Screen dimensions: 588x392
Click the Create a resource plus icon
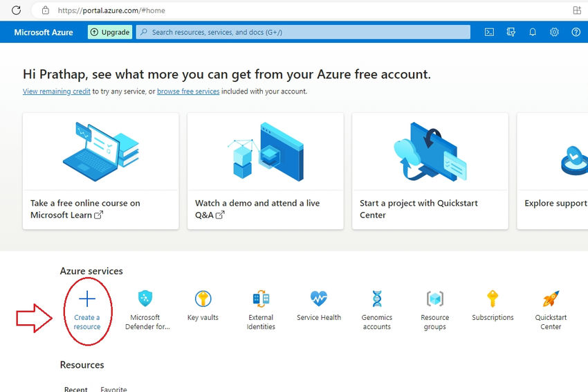[87, 299]
